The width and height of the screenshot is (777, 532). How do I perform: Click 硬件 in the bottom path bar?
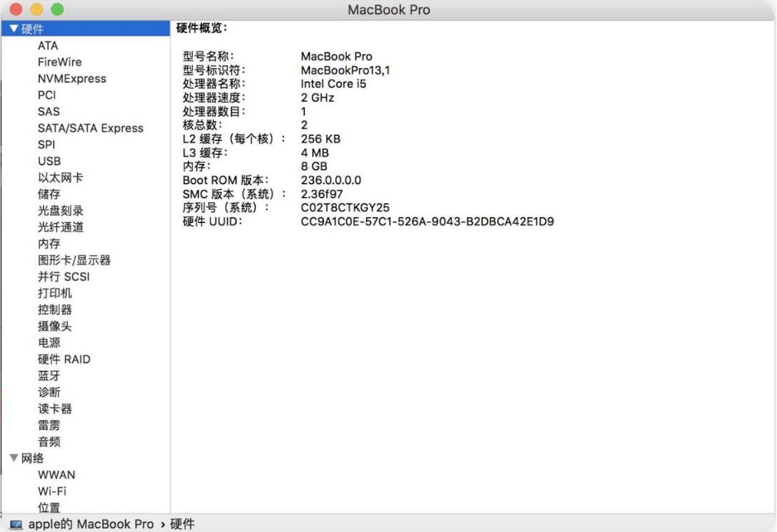pos(182,524)
